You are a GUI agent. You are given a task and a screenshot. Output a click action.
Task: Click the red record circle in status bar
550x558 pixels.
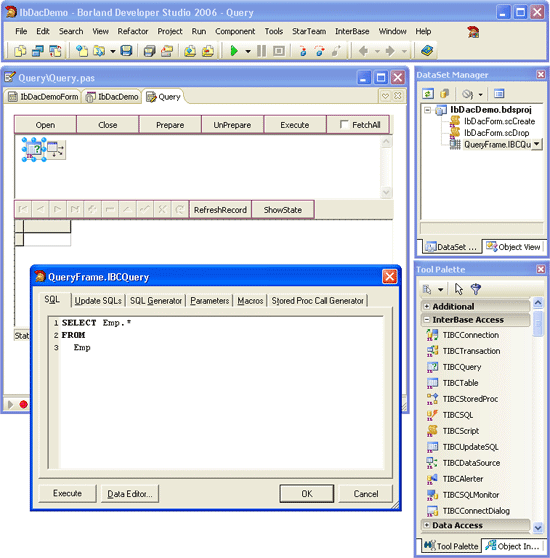(x=23, y=405)
